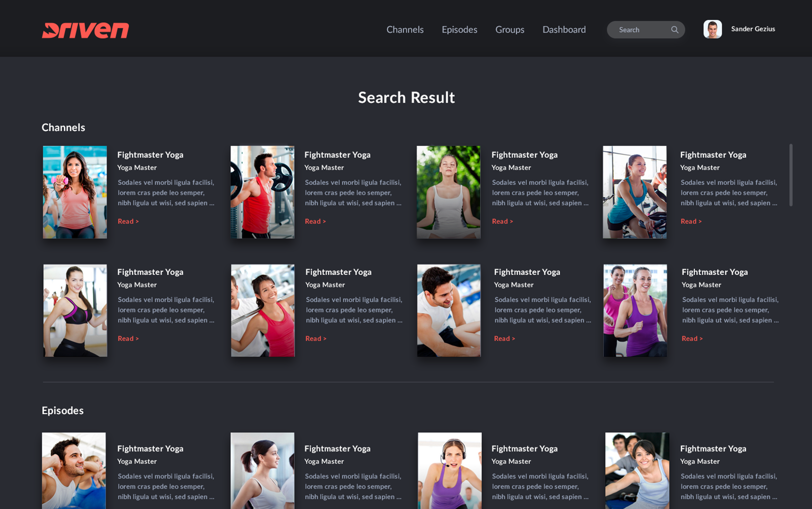Open thumbnail of woman with pink dumbbell
Viewport: 812px width, 509px height.
(75, 192)
